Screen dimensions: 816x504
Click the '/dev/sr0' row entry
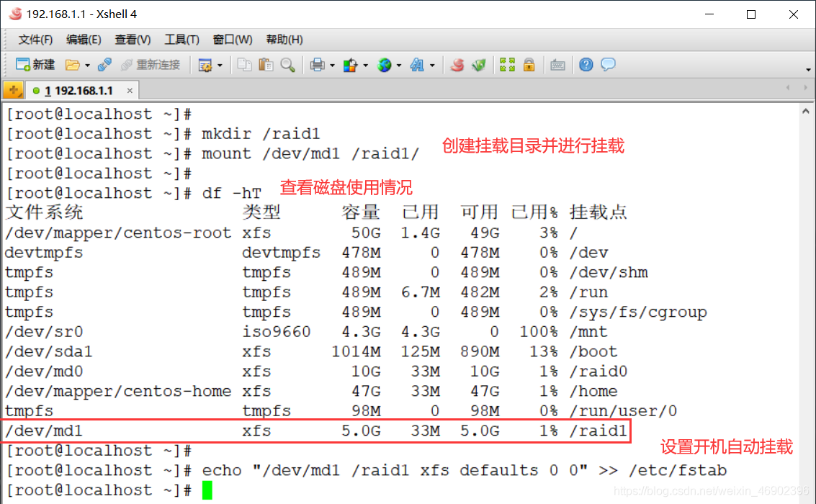[x=44, y=331]
